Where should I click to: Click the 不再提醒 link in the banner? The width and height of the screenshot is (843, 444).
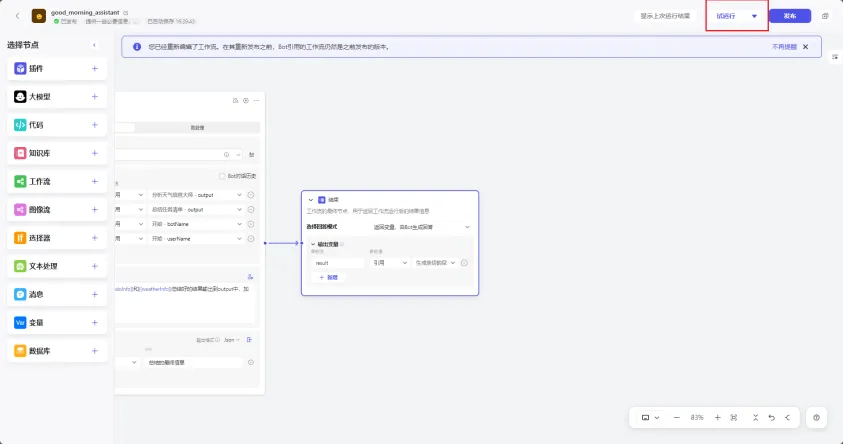pyautogui.click(x=784, y=47)
